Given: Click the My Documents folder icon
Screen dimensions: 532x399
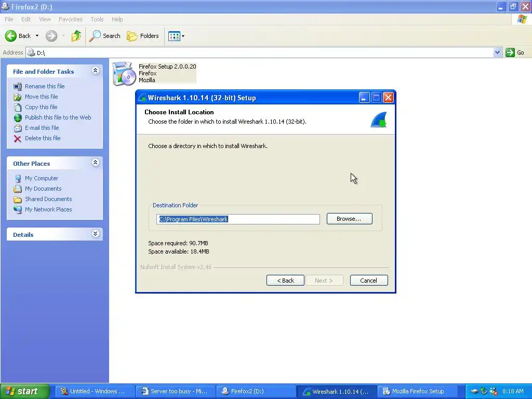Looking at the screenshot, I should click(18, 189).
